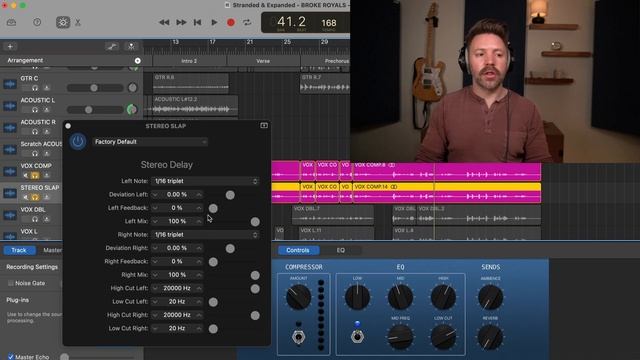Screen dimensions: 640x360
Task: Flip the Compressor on/off switch
Action: click(298, 337)
